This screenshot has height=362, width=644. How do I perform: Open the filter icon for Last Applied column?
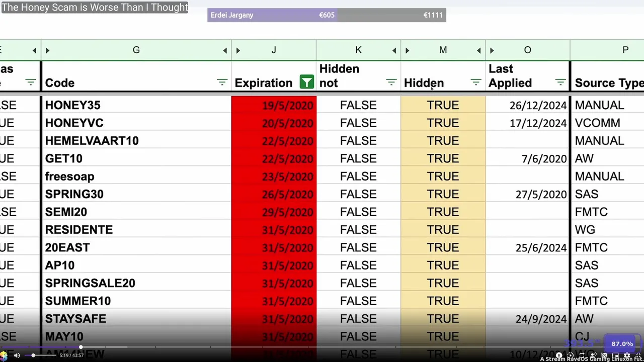pyautogui.click(x=560, y=82)
